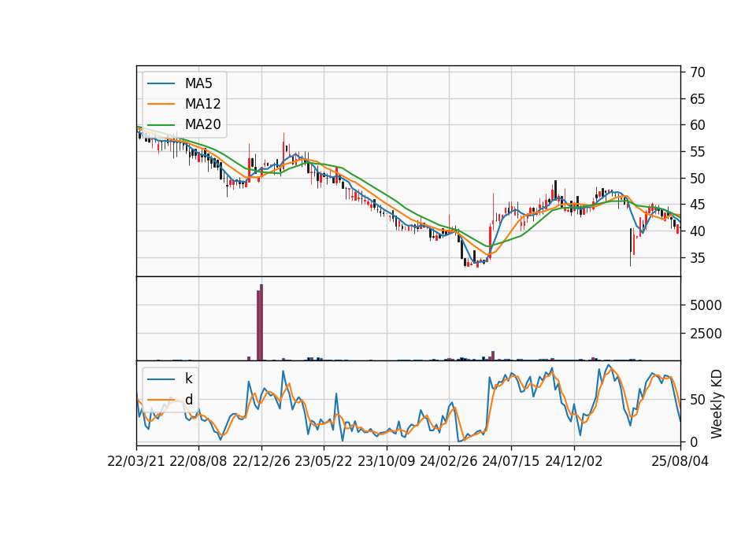
Task: Click the k legend label
Action: point(188,379)
